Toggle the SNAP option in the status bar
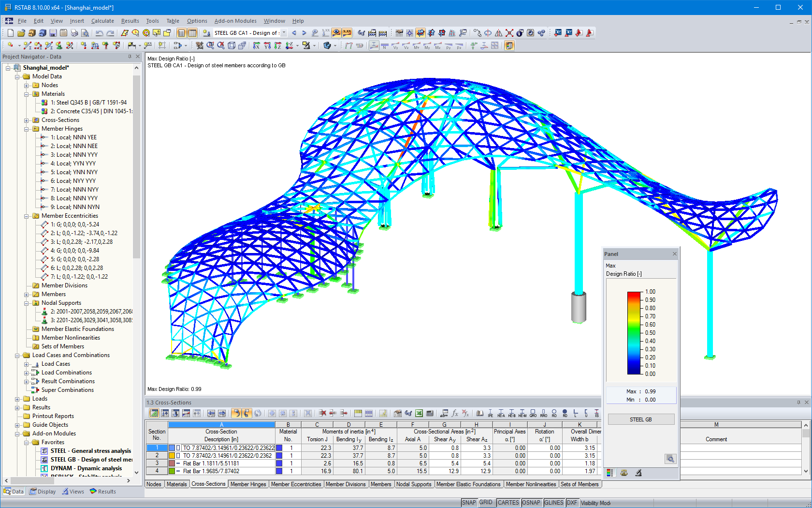Viewport: 812px width, 508px height. point(469,503)
